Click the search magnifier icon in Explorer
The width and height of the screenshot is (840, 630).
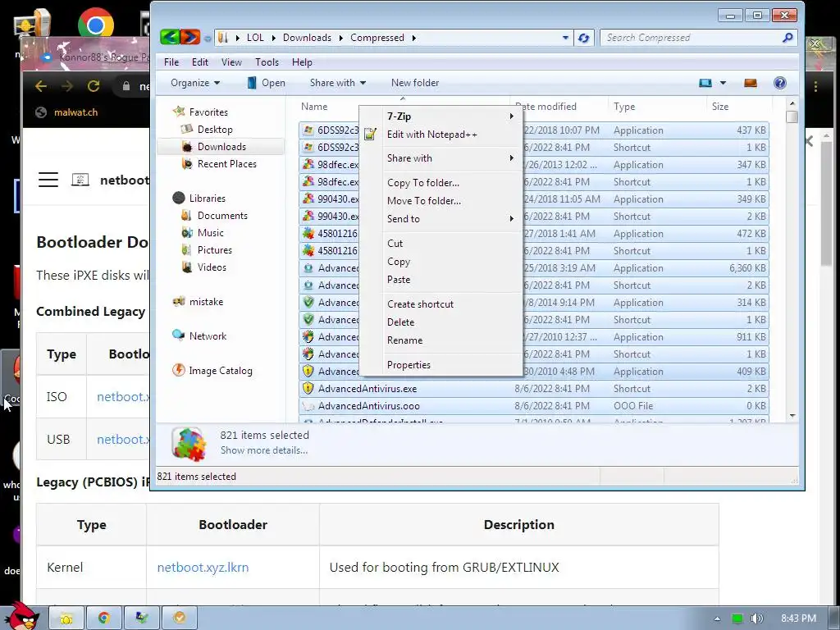pyautogui.click(x=787, y=38)
